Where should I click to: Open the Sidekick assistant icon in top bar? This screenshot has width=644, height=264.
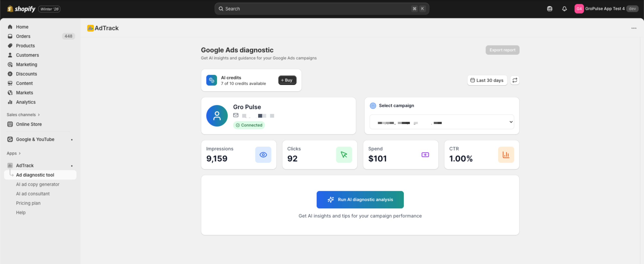tap(550, 9)
